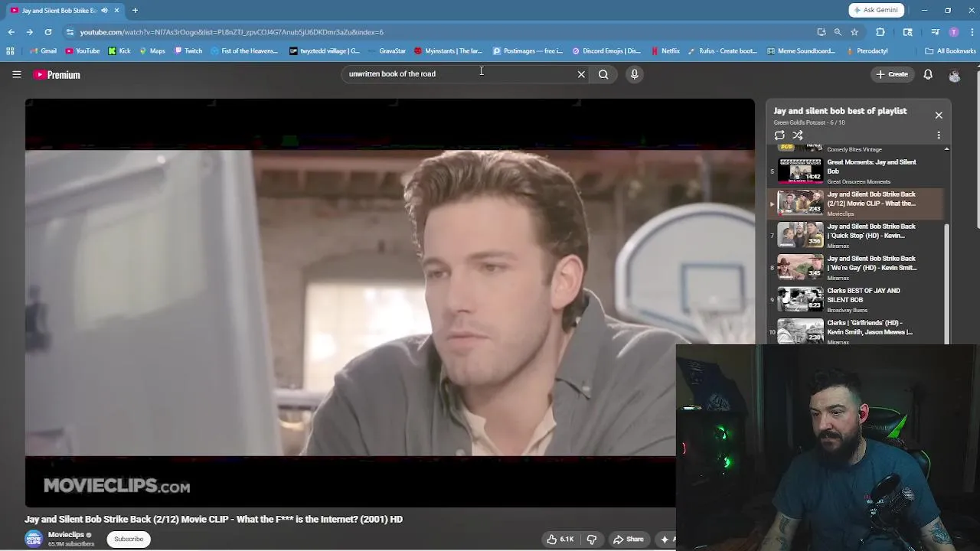Click the Create button
The height and width of the screenshot is (551, 980).
click(892, 74)
